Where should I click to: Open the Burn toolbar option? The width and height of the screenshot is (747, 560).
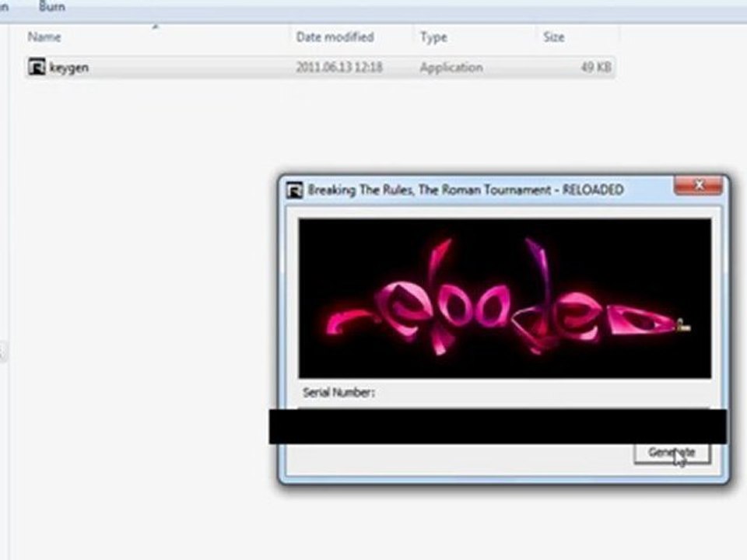pyautogui.click(x=52, y=7)
